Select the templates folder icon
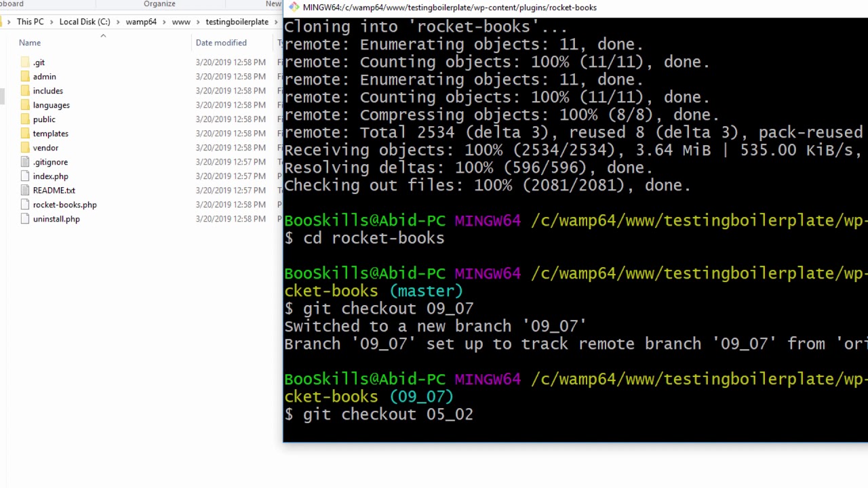Viewport: 868px width, 488px height. pos(25,134)
